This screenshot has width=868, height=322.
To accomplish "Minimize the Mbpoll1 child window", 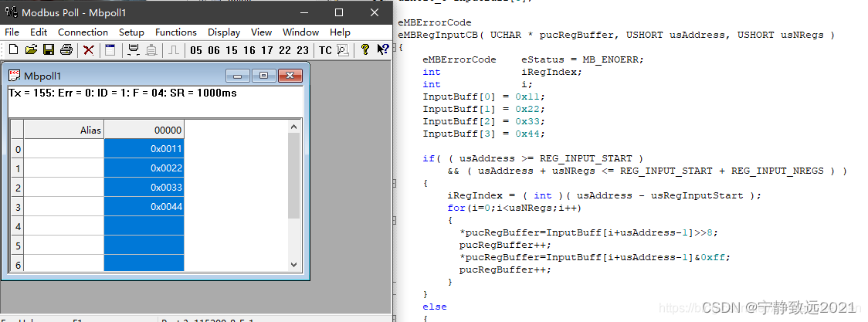I will coord(238,76).
